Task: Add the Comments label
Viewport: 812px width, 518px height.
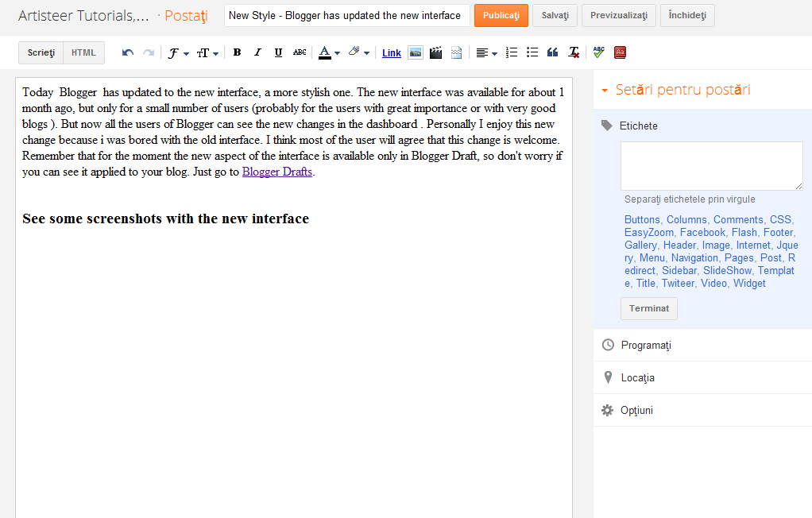Action: pyautogui.click(x=738, y=219)
